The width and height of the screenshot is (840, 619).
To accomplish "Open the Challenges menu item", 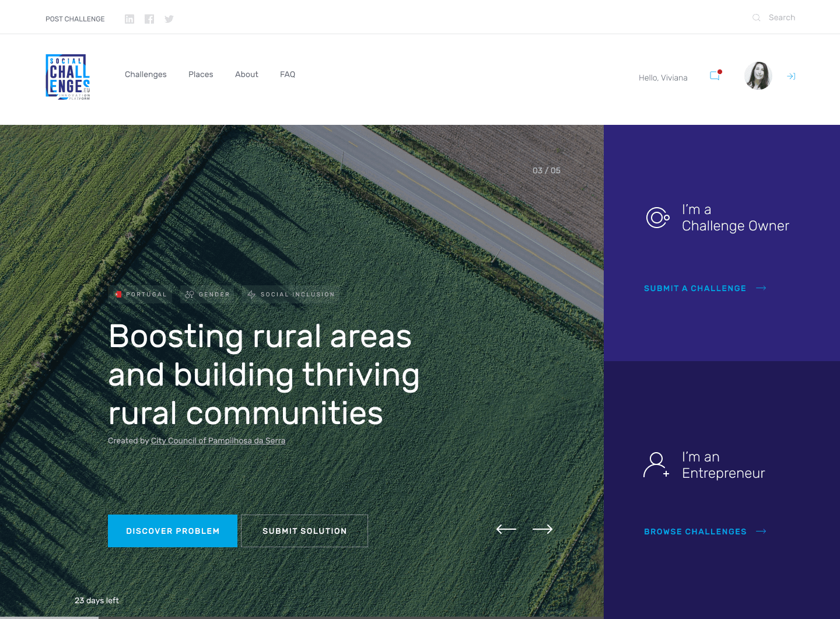I will (146, 74).
